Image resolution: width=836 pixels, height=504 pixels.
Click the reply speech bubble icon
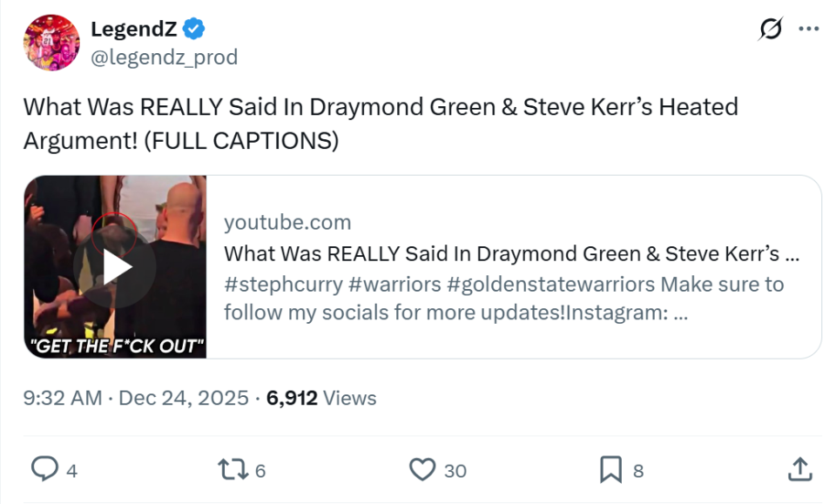click(44, 470)
